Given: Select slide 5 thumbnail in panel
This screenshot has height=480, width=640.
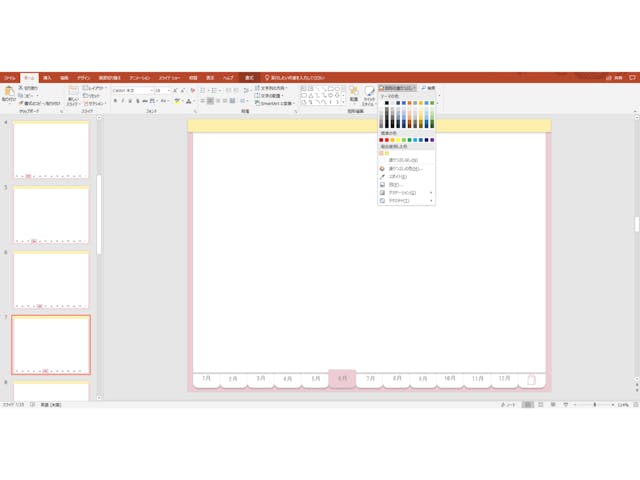Looking at the screenshot, I should [51, 214].
